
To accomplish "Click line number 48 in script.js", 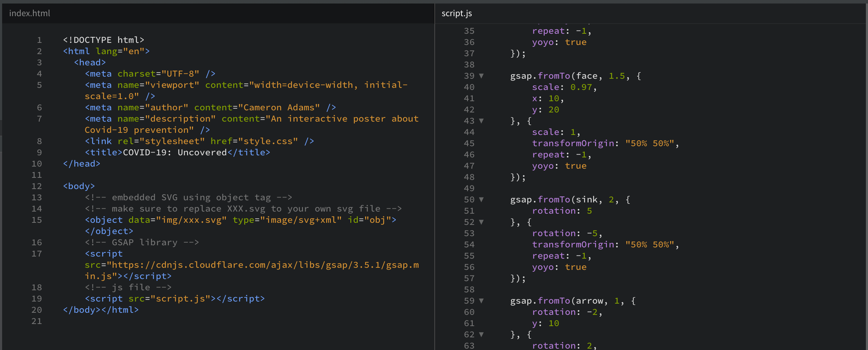I will pos(469,177).
